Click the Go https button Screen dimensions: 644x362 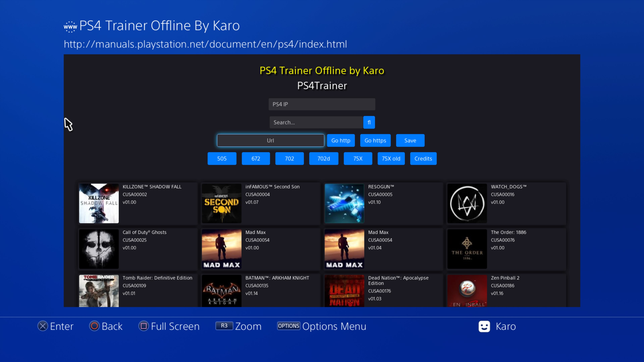coord(375,140)
